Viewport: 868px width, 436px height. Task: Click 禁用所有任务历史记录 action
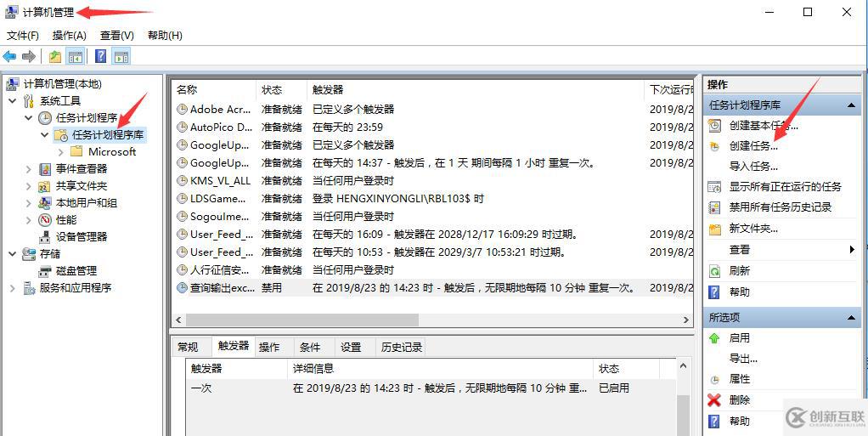(x=780, y=207)
